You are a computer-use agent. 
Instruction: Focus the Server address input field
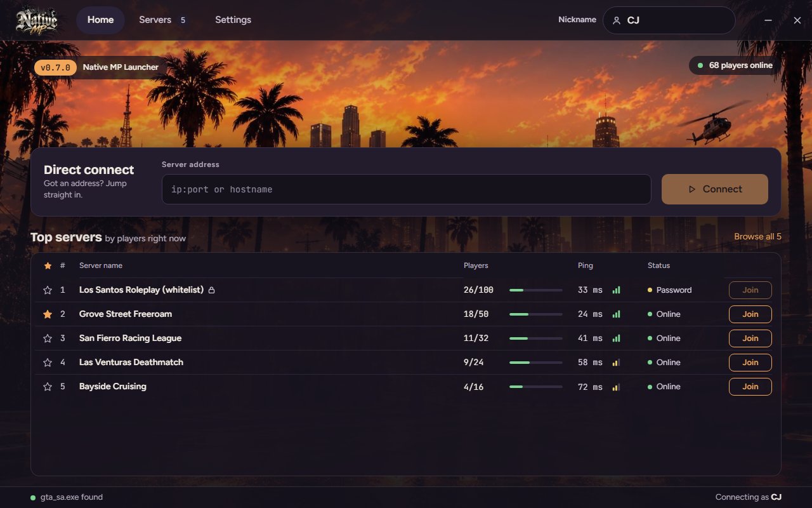pos(407,189)
